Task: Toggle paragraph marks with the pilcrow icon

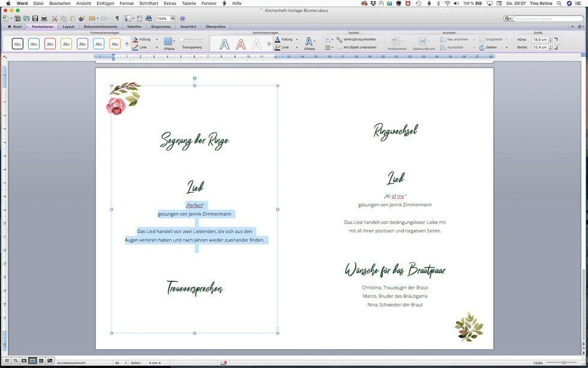Action: pos(117,19)
